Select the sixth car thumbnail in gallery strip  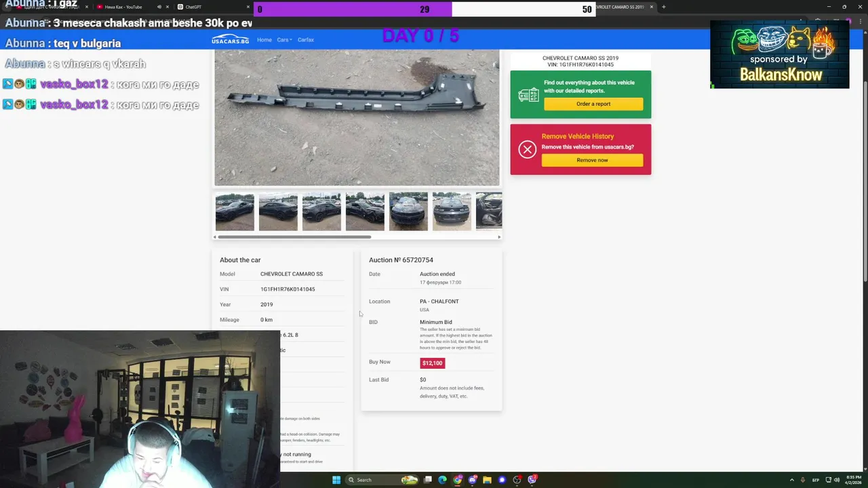(452, 211)
